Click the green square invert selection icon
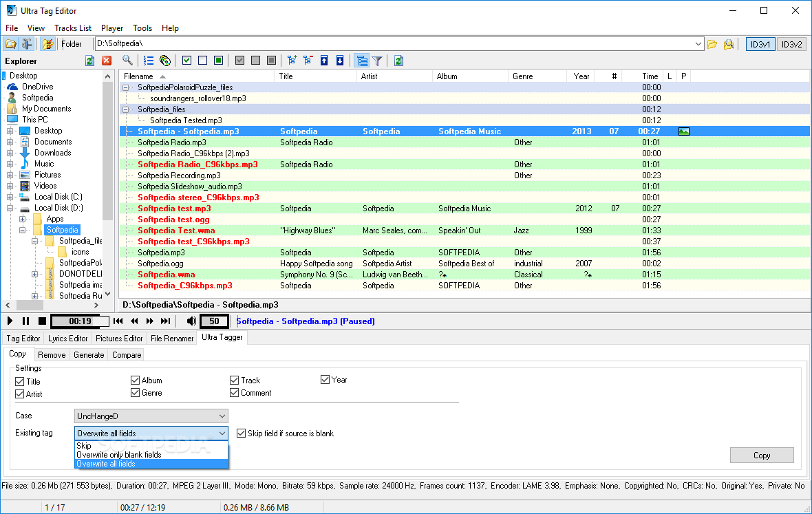This screenshot has width=812, height=514. pyautogui.click(x=219, y=61)
